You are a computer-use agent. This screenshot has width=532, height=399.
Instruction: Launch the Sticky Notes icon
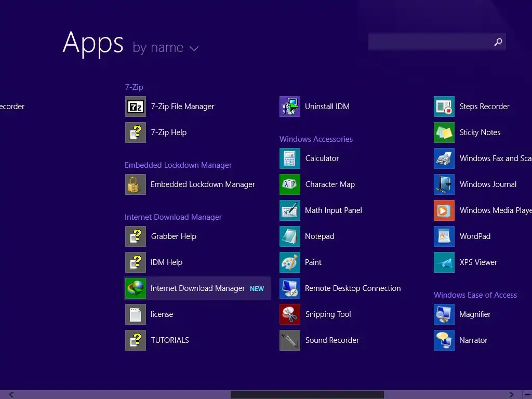(444, 132)
